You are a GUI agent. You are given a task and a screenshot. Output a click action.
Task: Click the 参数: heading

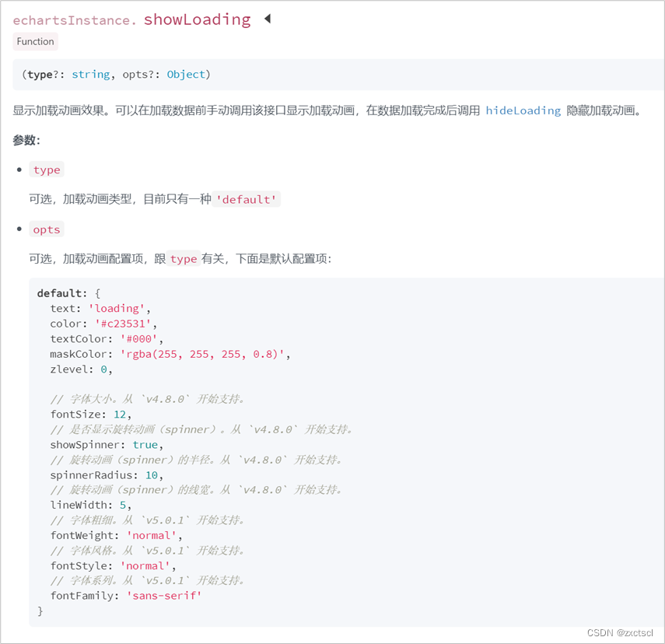tap(26, 140)
